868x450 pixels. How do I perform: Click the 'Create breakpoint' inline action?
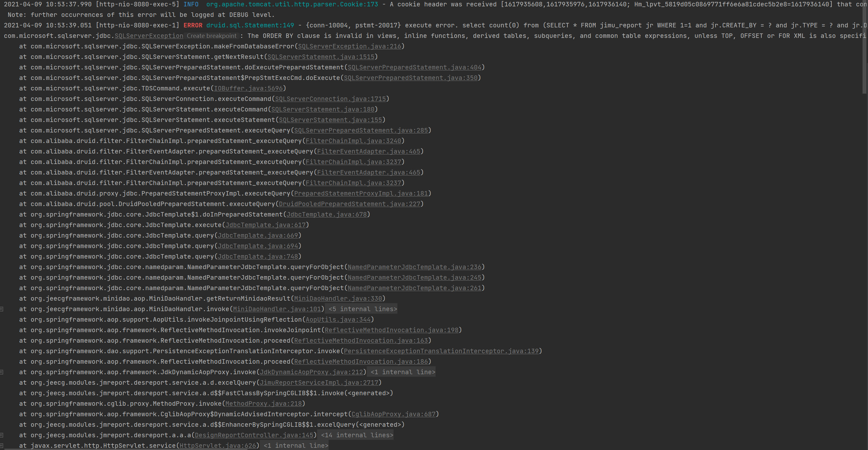(x=212, y=36)
